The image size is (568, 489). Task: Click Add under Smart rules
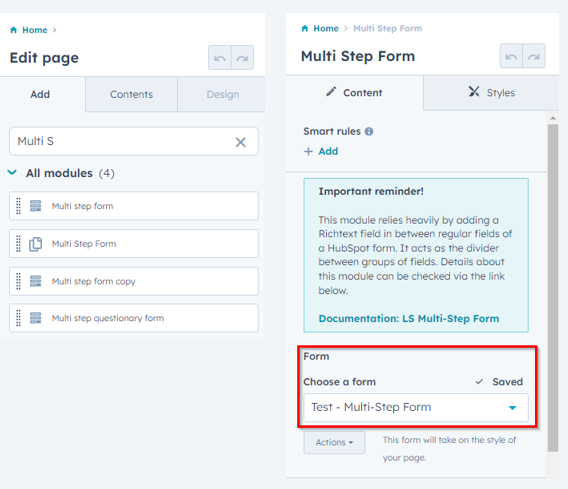(321, 151)
